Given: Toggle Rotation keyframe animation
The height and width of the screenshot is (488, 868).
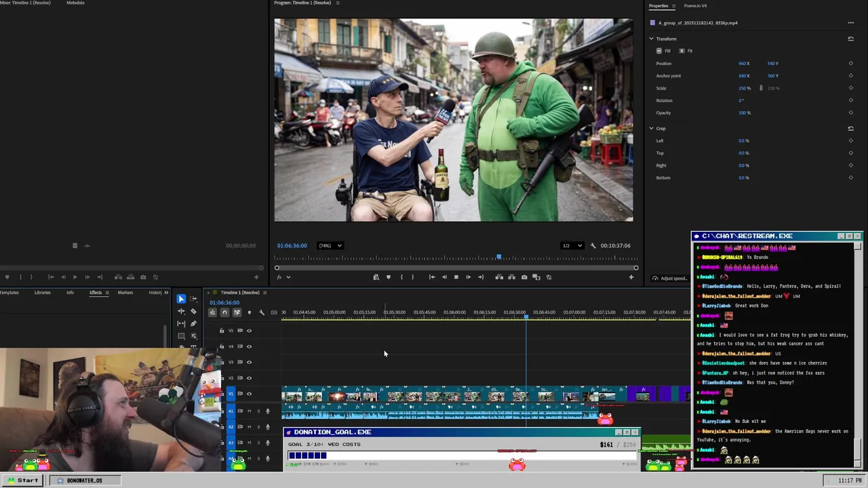Looking at the screenshot, I should [850, 100].
